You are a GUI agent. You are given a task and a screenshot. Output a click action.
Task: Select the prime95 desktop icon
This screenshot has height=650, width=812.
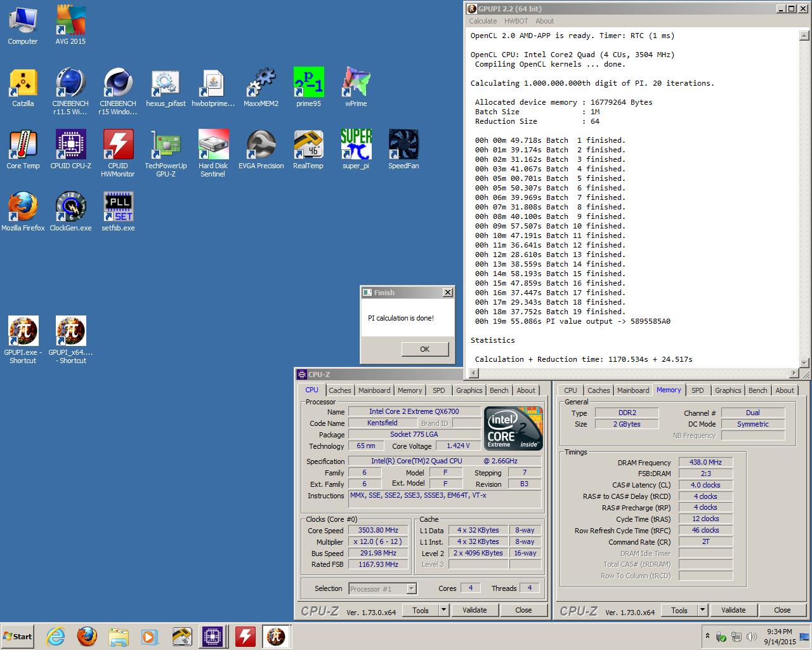[x=308, y=88]
